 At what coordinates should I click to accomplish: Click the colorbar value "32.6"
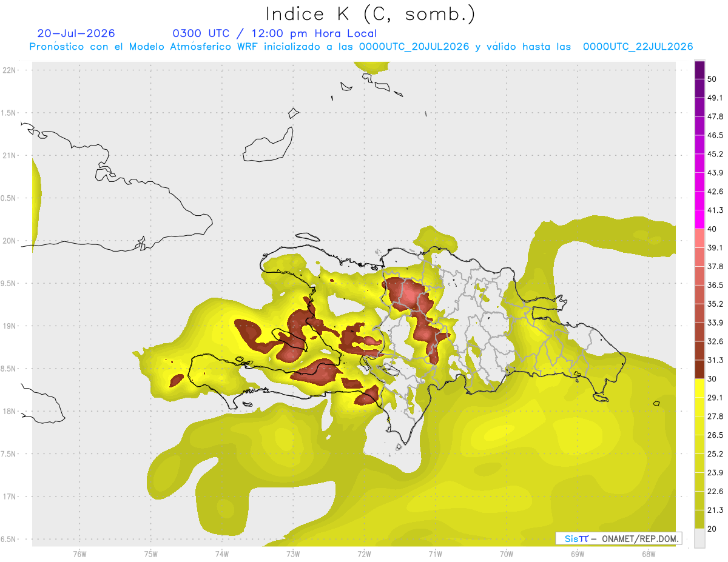pos(715,341)
